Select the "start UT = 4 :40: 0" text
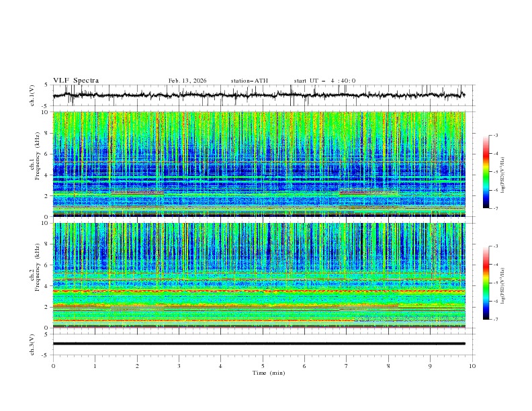The image size is (532, 411). pyautogui.click(x=324, y=81)
